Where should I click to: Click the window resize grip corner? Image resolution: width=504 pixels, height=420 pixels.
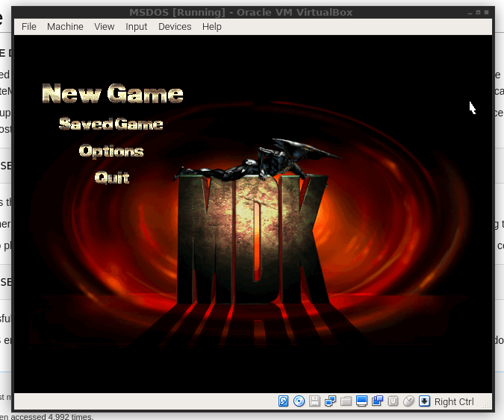tap(488, 405)
